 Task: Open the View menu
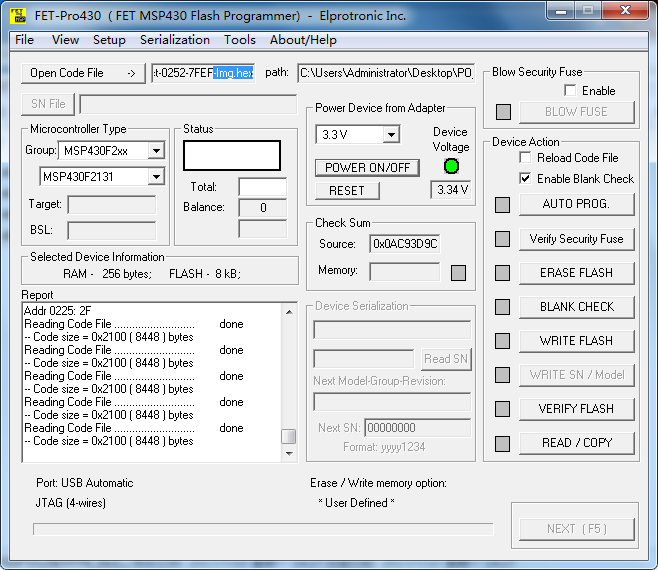[x=65, y=40]
